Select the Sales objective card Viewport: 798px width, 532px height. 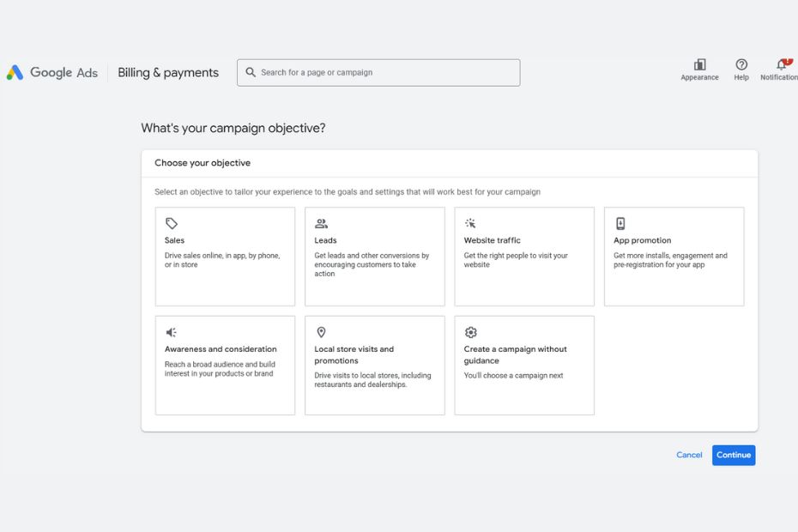tap(225, 257)
